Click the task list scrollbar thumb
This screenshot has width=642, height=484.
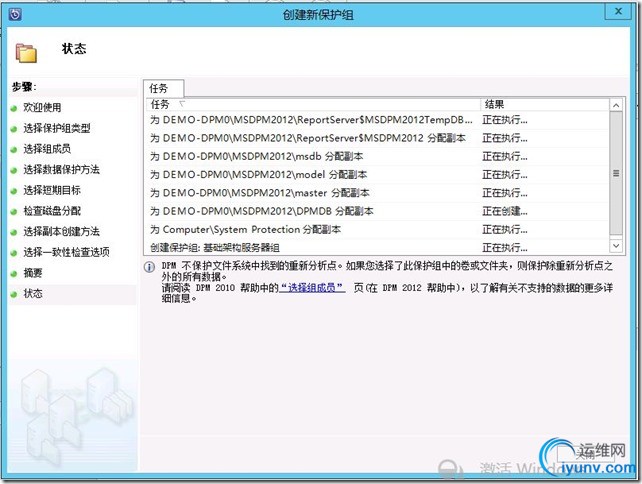pos(616,174)
